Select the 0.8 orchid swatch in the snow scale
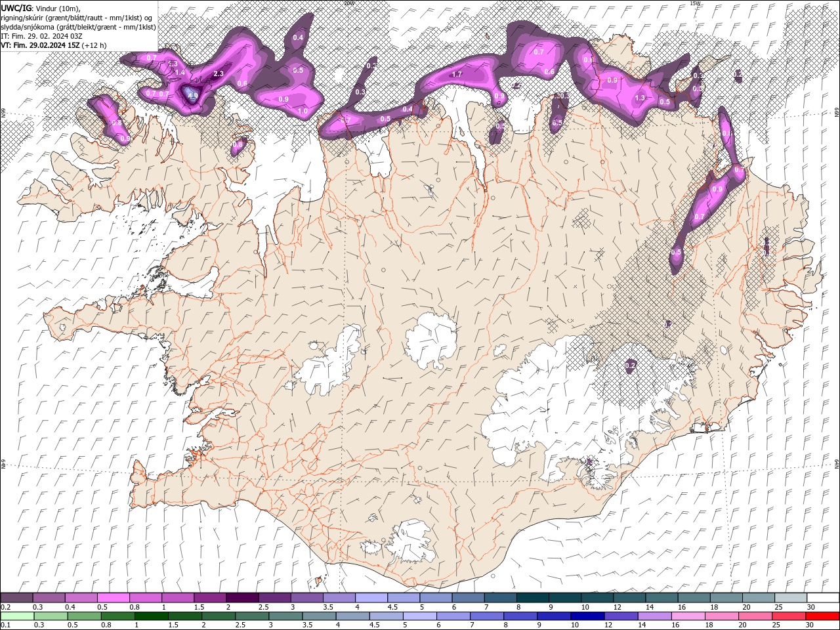Image resolution: width=840 pixels, height=630 pixels. coord(145,598)
